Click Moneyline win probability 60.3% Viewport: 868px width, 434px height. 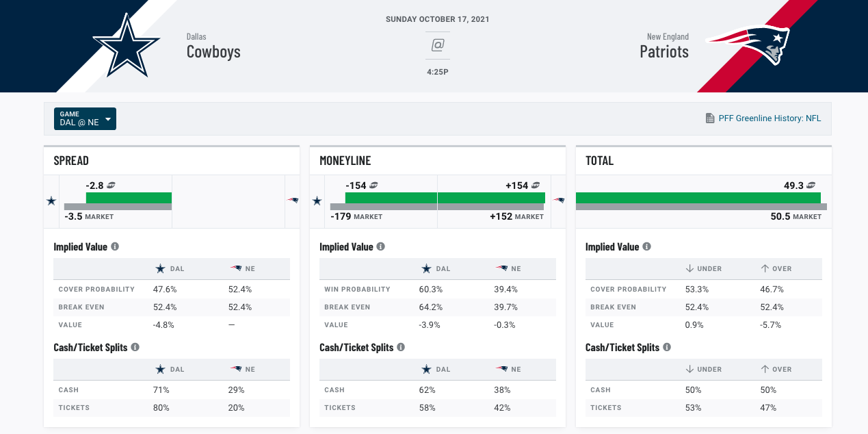click(x=432, y=289)
